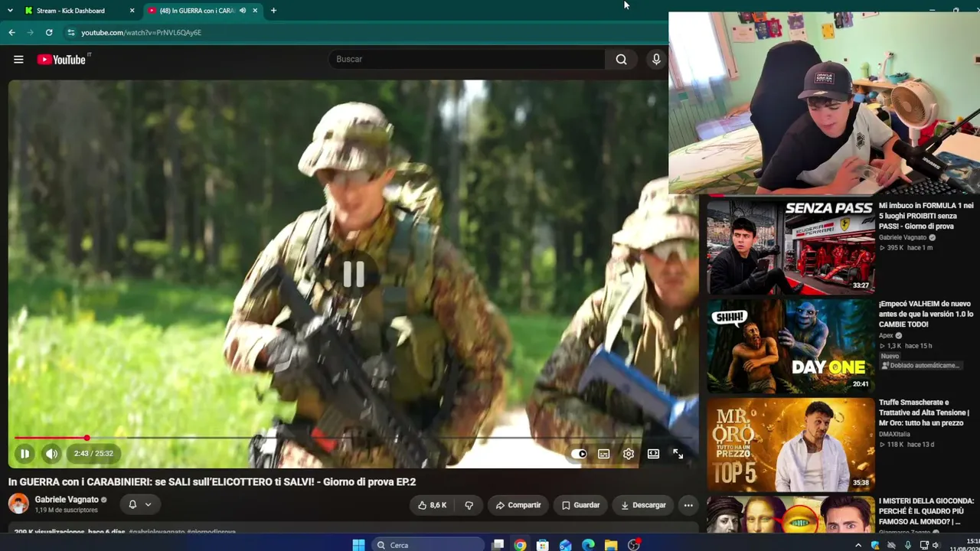Image resolution: width=980 pixels, height=551 pixels.
Task: Open the Windows Start menu
Action: click(x=358, y=545)
